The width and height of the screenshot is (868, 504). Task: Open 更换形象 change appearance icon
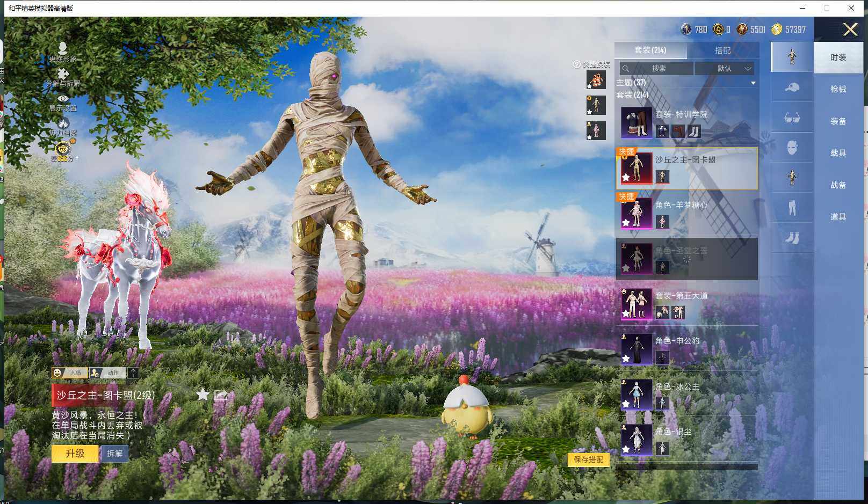click(63, 52)
